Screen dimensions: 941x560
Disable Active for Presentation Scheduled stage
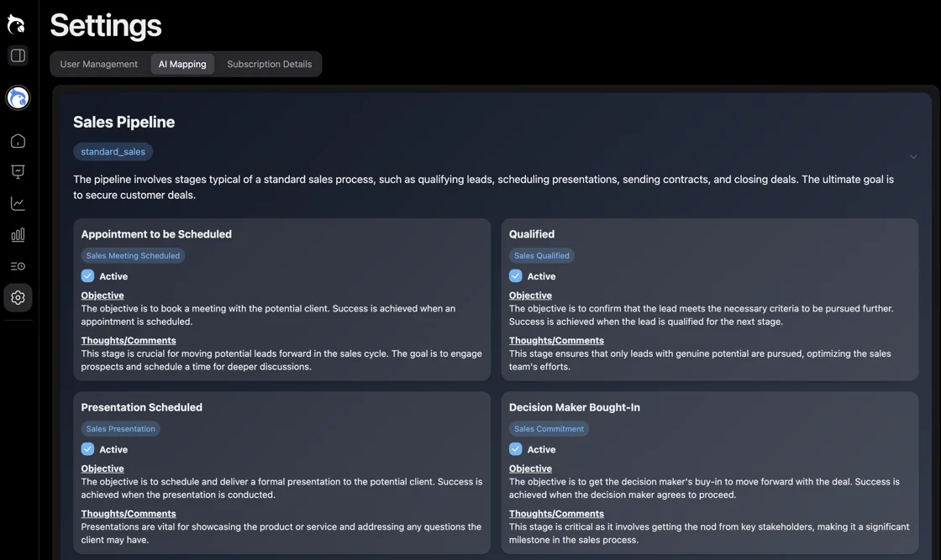tap(87, 449)
